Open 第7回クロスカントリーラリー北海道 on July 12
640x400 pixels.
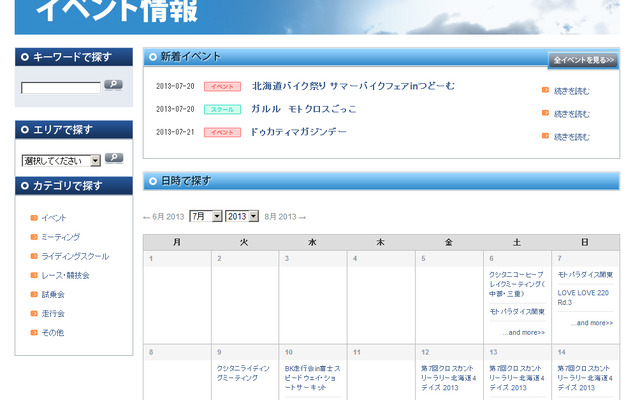pyautogui.click(x=449, y=378)
